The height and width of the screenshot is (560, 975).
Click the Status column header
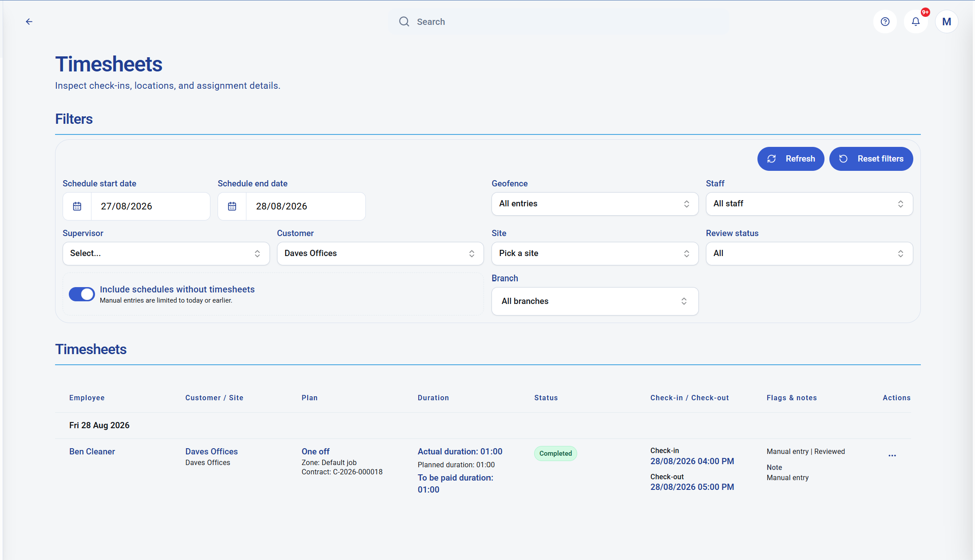click(546, 398)
